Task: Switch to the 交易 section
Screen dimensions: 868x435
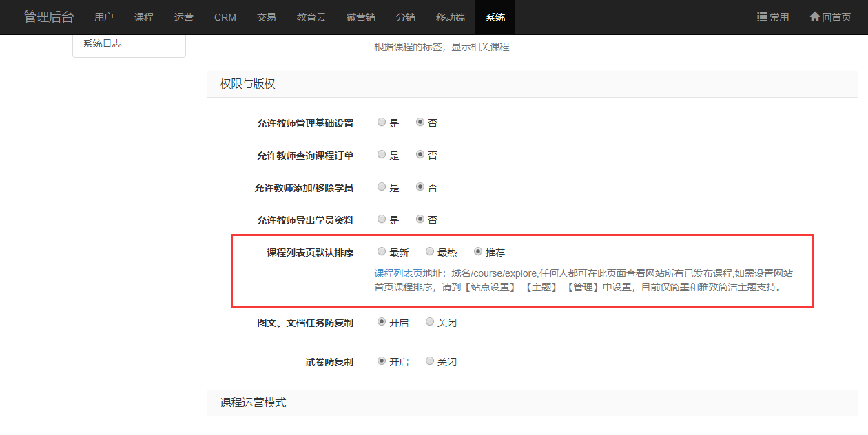Action: pos(266,17)
